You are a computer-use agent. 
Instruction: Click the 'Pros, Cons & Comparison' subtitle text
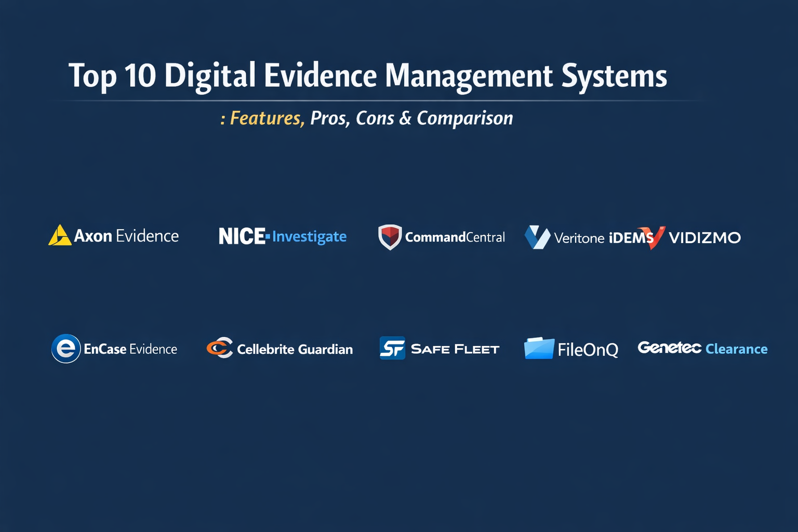coord(411,118)
